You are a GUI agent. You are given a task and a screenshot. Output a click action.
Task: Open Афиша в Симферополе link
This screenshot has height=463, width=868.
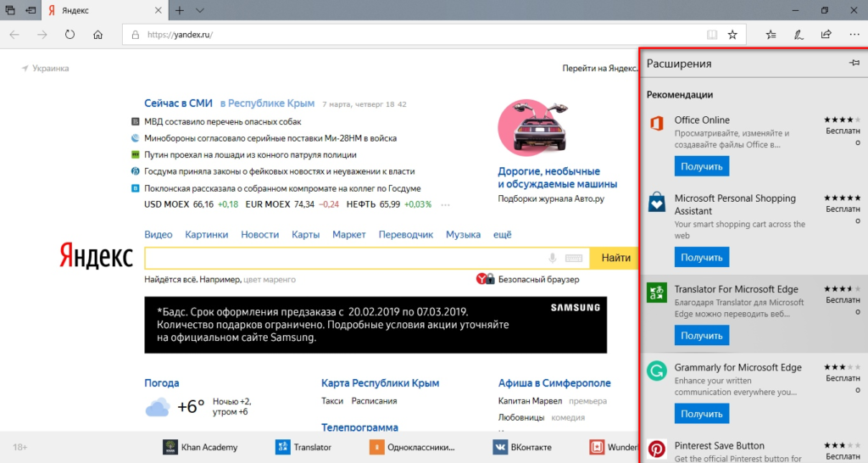point(554,382)
